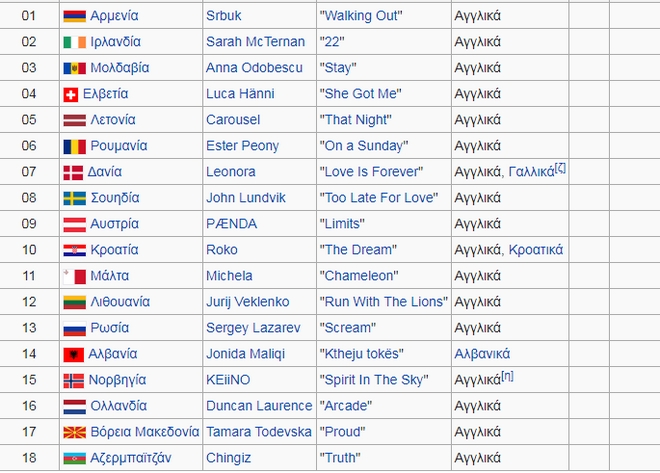Follow the "Too Late For Love" song link
Image resolution: width=660 pixels, height=473 pixels.
[374, 198]
